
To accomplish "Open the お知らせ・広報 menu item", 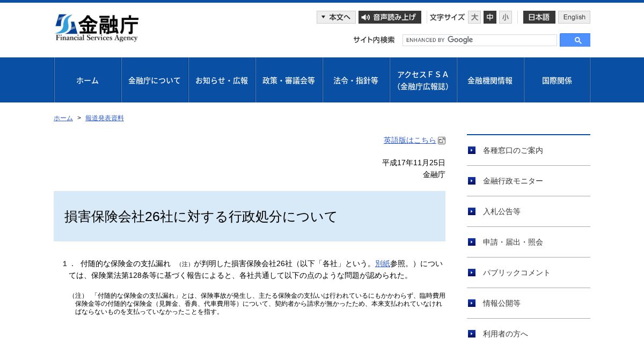I will (x=222, y=80).
